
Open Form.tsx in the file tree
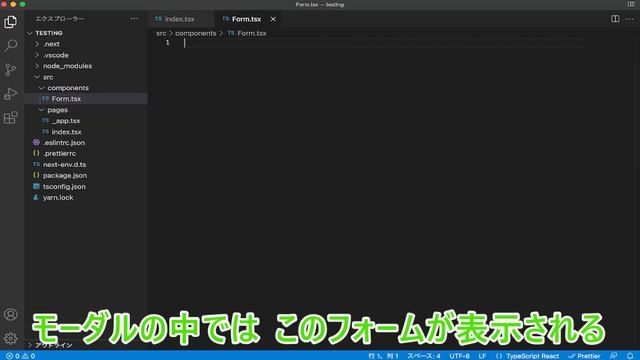coord(86,99)
